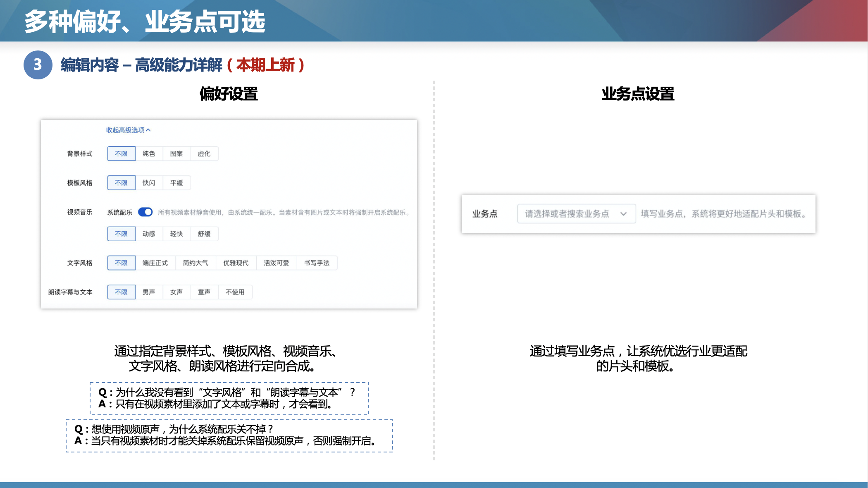Select 轻快 music style
Screen dimensions: 868x488
[176, 234]
